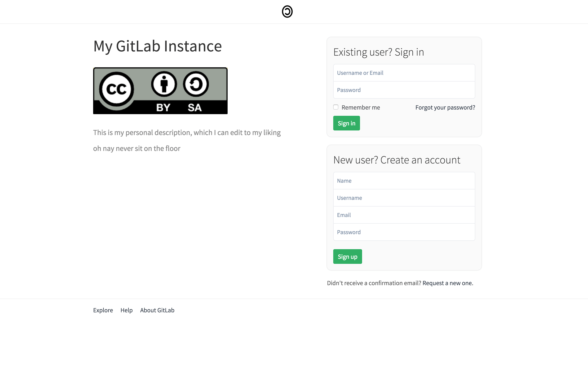The width and height of the screenshot is (588, 365).
Task: Click Forgot your password? link
Action: [x=445, y=107]
